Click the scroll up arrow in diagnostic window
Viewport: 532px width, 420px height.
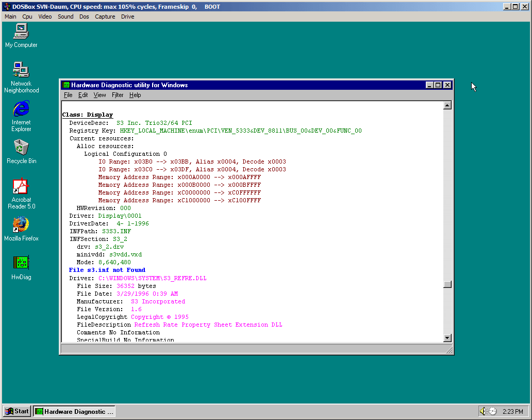pos(447,105)
